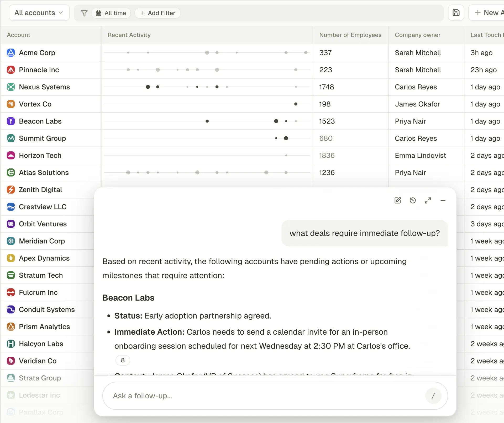Open the All time date filter
504x423 pixels.
pyautogui.click(x=111, y=13)
